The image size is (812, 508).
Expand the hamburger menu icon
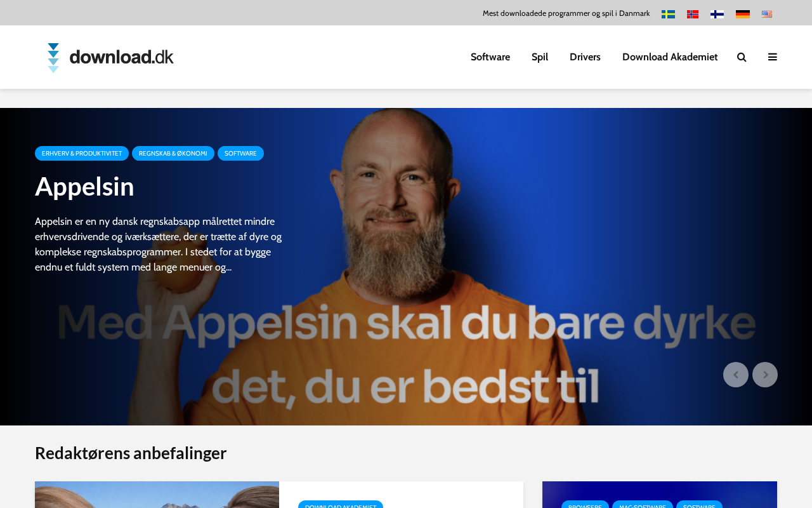[x=773, y=57]
